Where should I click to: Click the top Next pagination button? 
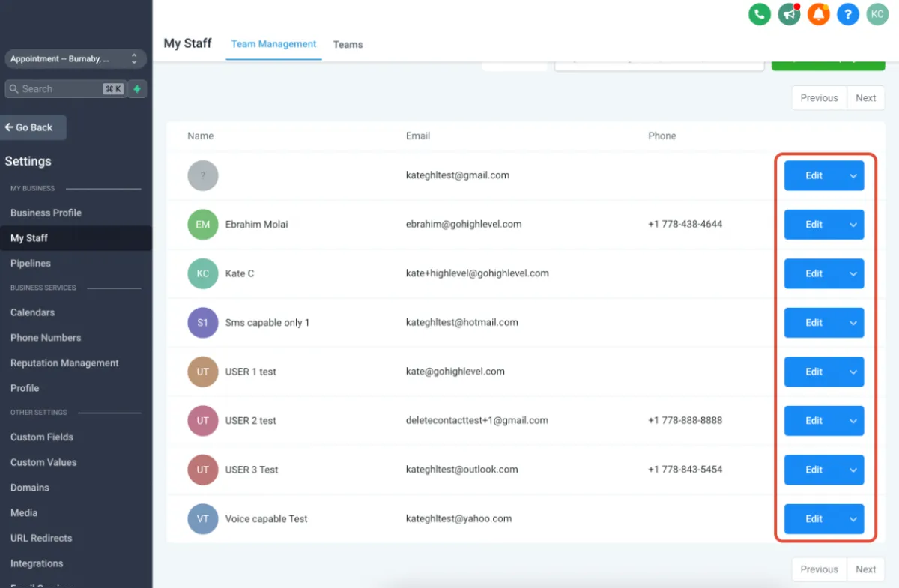pyautogui.click(x=866, y=98)
